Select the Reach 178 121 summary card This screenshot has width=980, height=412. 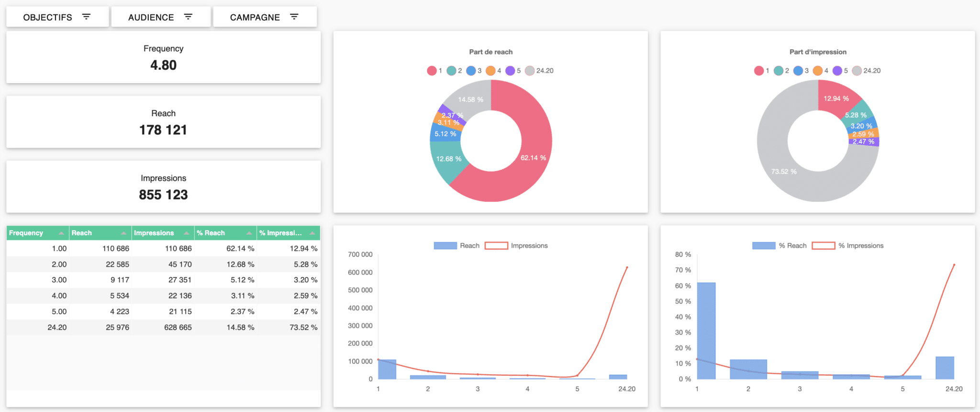(x=163, y=122)
